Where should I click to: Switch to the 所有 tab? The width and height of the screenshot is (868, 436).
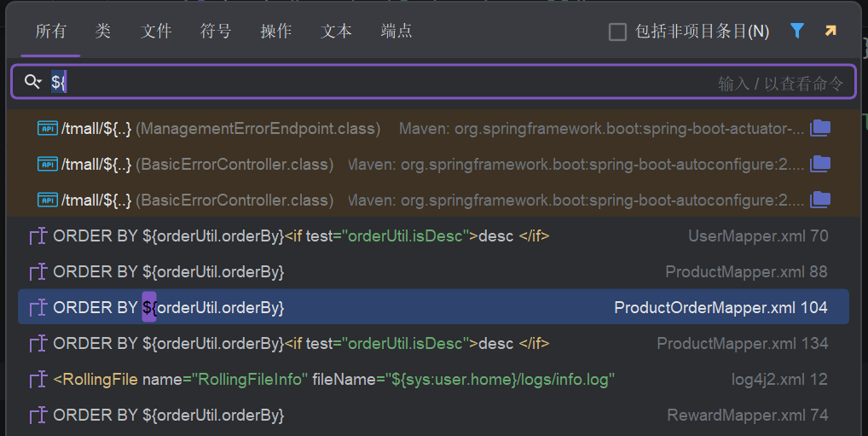[x=50, y=32]
